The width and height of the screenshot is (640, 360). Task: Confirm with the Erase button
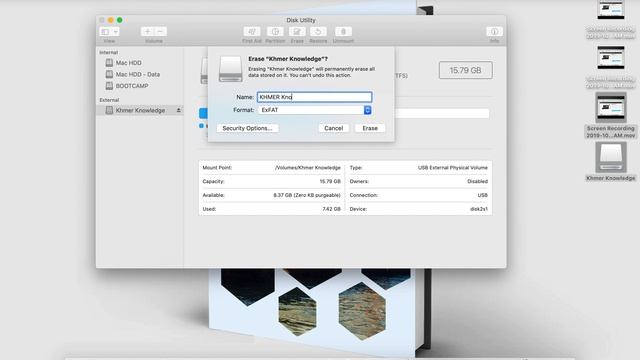pyautogui.click(x=370, y=128)
